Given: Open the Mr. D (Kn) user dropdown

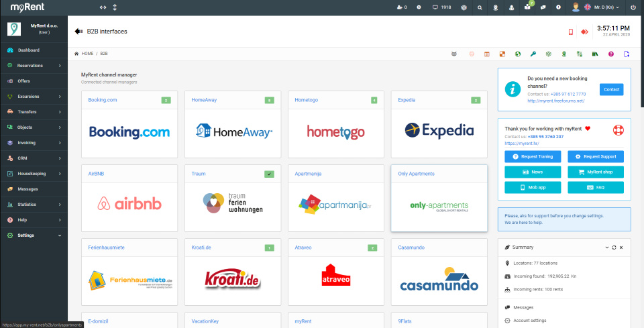Looking at the screenshot, I should click(x=606, y=7).
